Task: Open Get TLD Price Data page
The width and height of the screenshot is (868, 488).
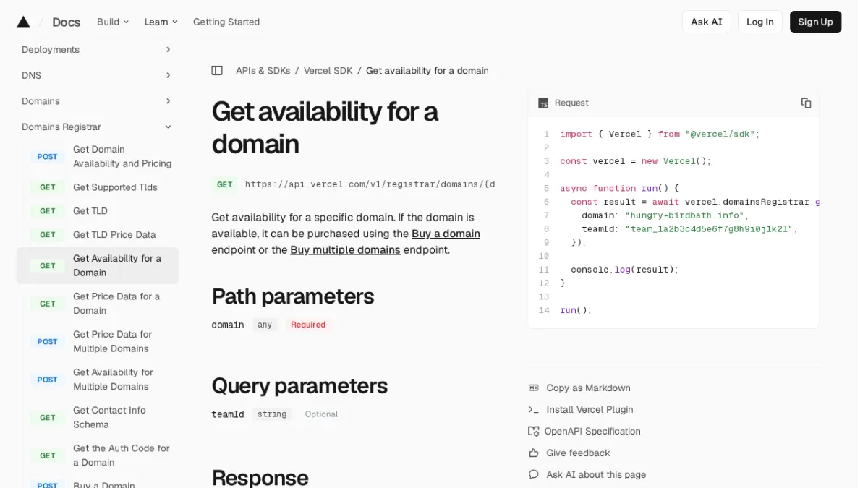Action: 114,235
